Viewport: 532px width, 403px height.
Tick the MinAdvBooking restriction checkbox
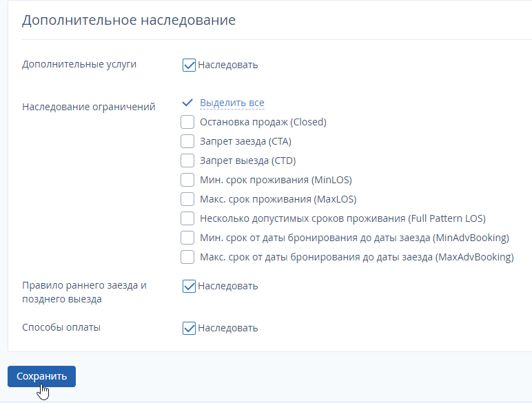(187, 238)
